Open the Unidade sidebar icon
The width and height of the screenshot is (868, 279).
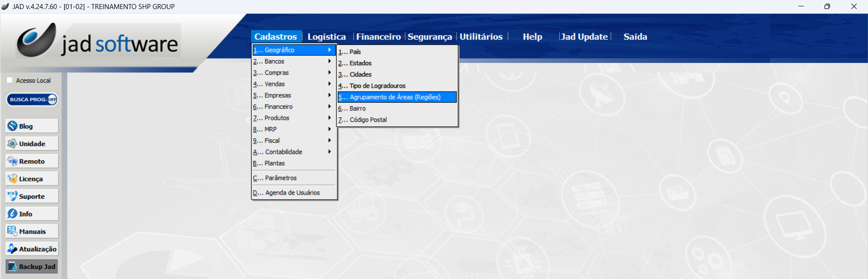(x=32, y=144)
